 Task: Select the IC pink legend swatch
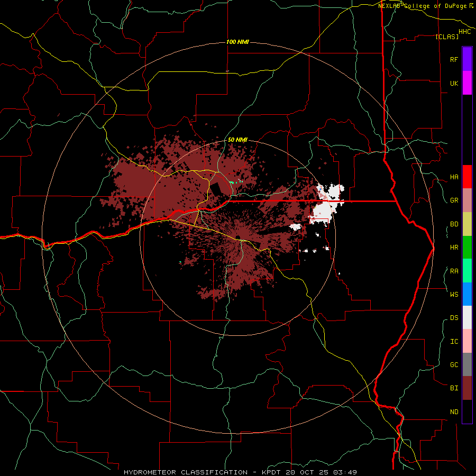tap(467, 341)
